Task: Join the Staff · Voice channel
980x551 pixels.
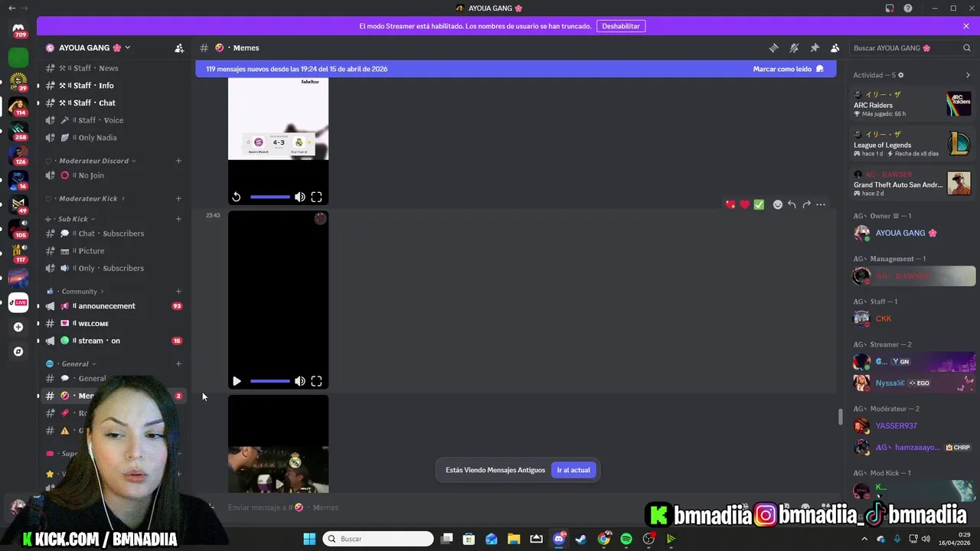Action: 113,120
